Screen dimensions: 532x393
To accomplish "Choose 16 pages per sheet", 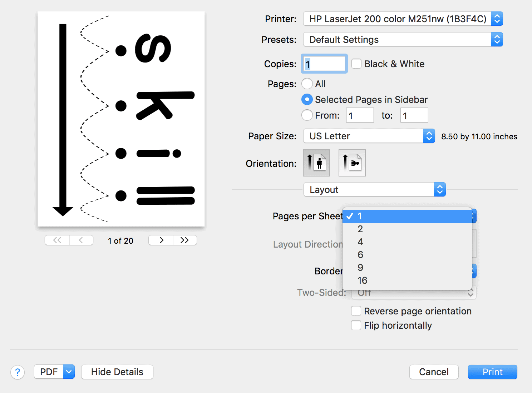I will pyautogui.click(x=407, y=280).
